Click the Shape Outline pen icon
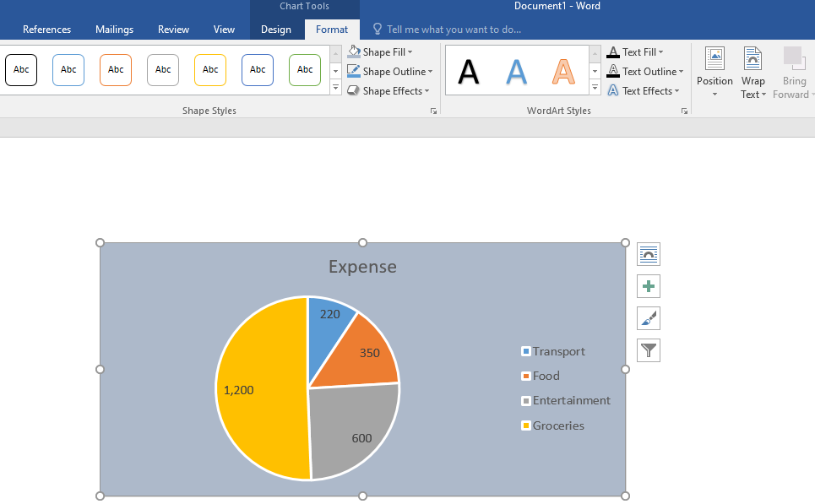This screenshot has height=504, width=815. 353,71
